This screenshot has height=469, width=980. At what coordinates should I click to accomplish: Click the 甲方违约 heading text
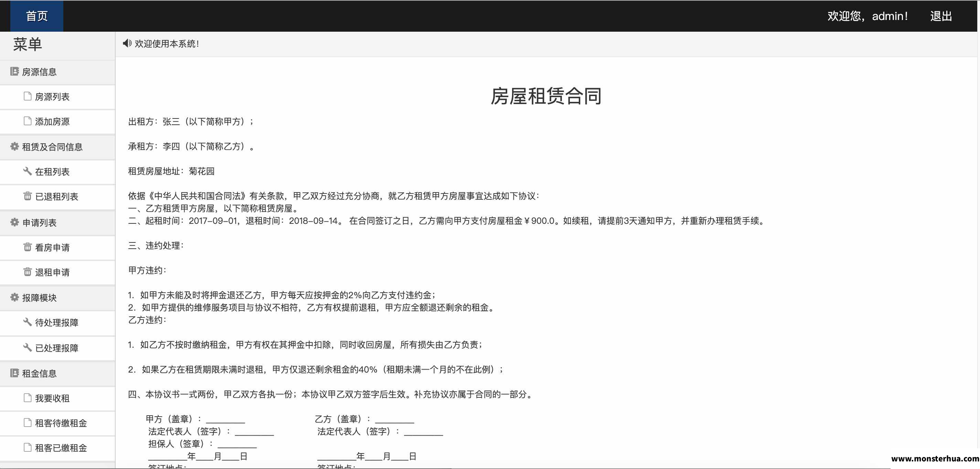click(147, 270)
